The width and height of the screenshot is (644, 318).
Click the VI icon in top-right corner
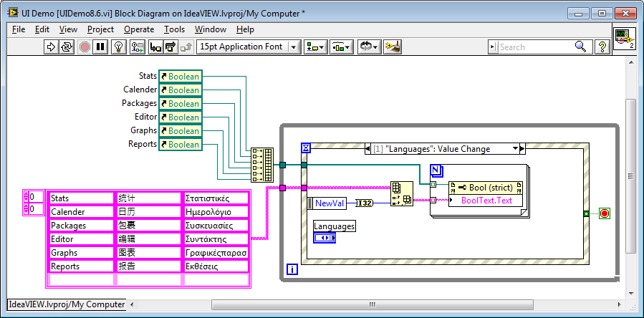click(624, 39)
